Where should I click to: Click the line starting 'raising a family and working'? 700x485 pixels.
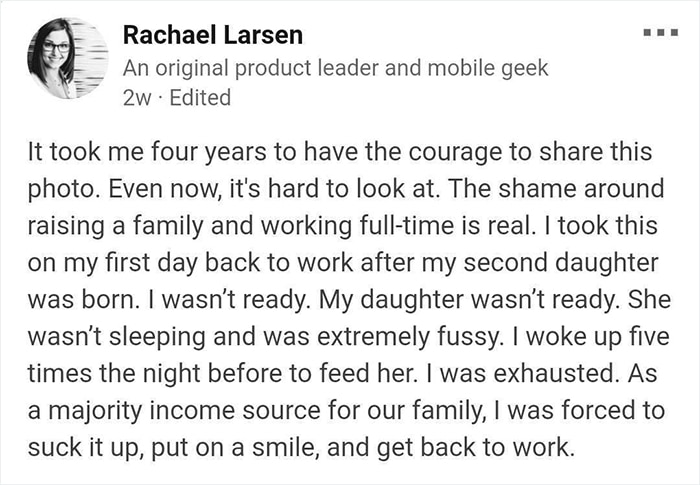342,226
